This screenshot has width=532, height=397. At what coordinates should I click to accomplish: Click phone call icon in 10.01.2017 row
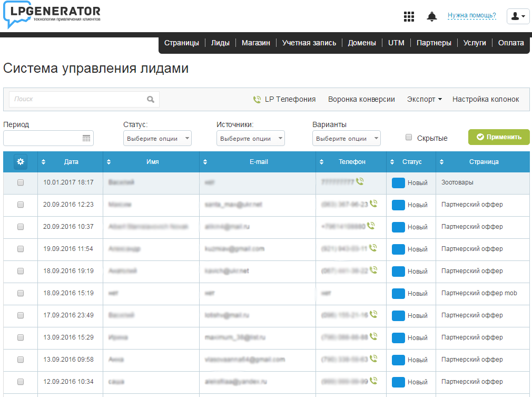point(360,181)
